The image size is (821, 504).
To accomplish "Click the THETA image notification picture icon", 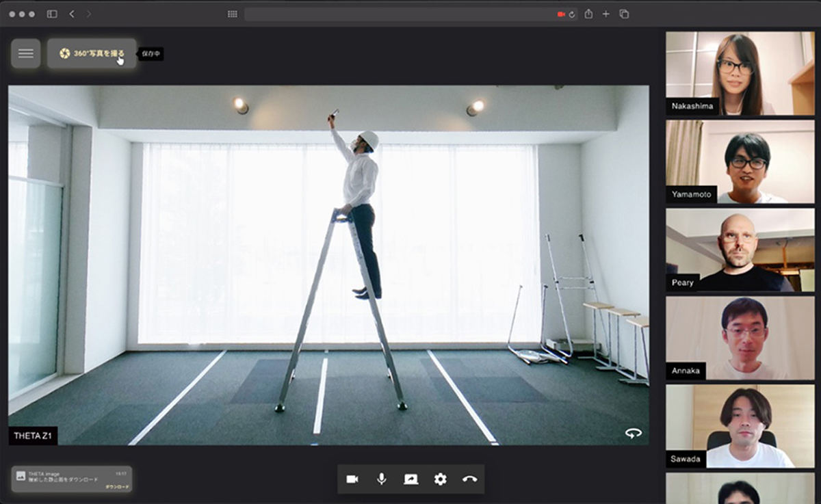I will 21,475.
